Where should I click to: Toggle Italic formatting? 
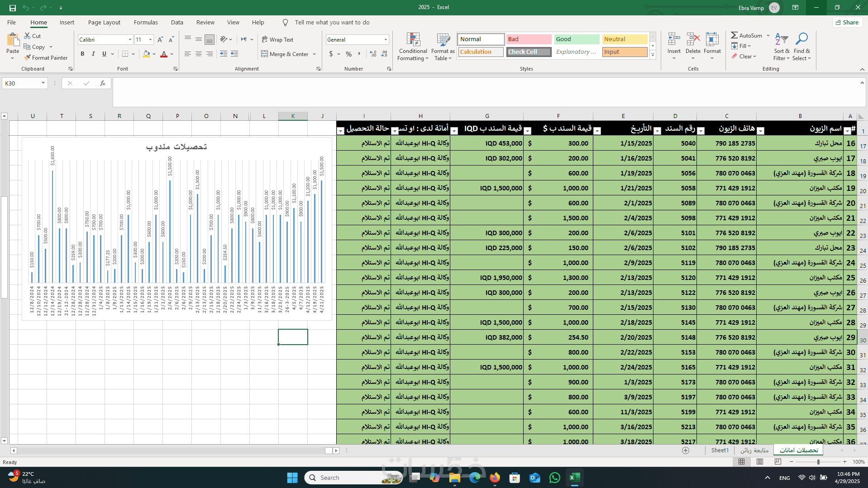click(93, 54)
